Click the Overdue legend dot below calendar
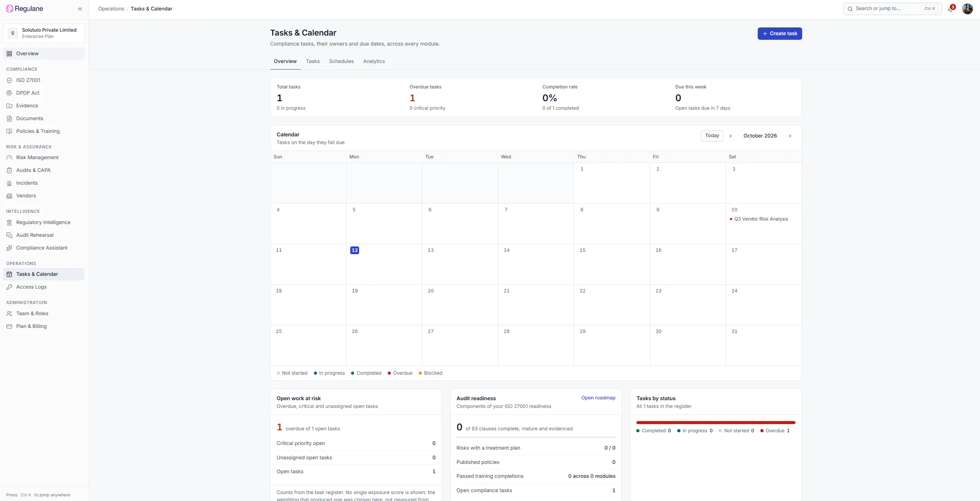The height and width of the screenshot is (501, 980). pos(389,373)
